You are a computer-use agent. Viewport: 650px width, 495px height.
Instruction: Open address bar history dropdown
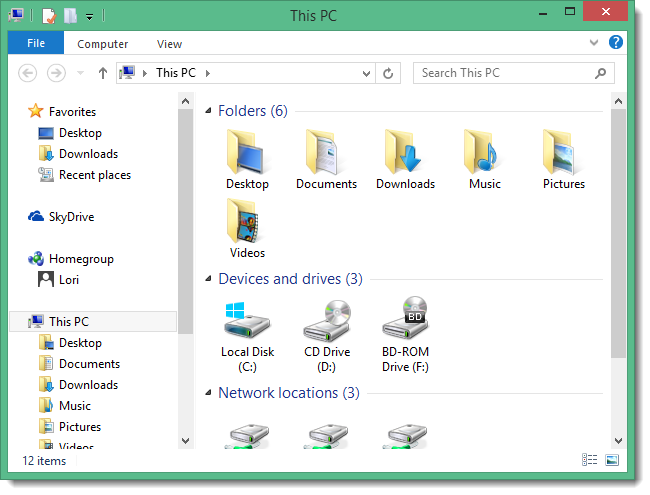click(x=366, y=74)
